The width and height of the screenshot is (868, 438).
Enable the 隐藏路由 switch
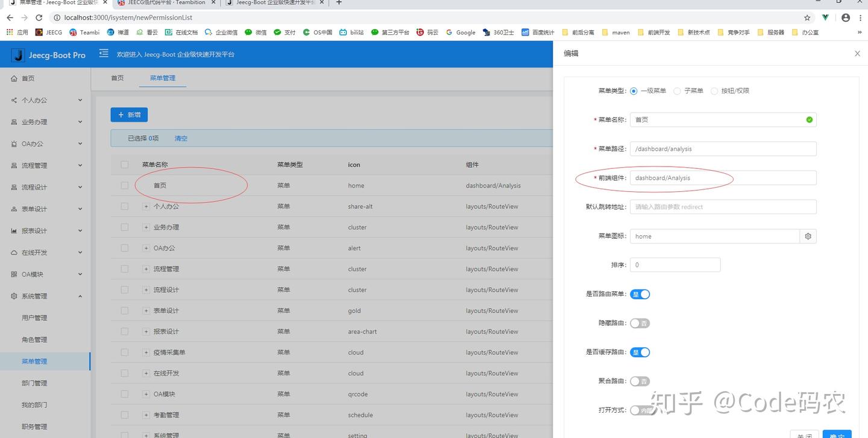coord(640,323)
